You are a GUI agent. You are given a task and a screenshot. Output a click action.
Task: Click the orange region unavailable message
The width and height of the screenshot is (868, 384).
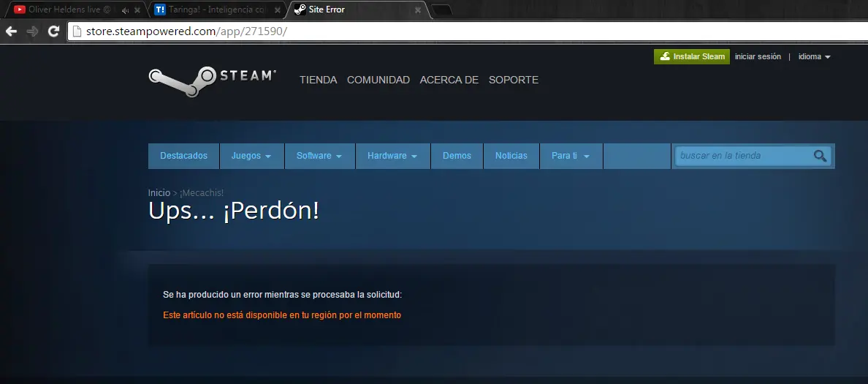(282, 315)
